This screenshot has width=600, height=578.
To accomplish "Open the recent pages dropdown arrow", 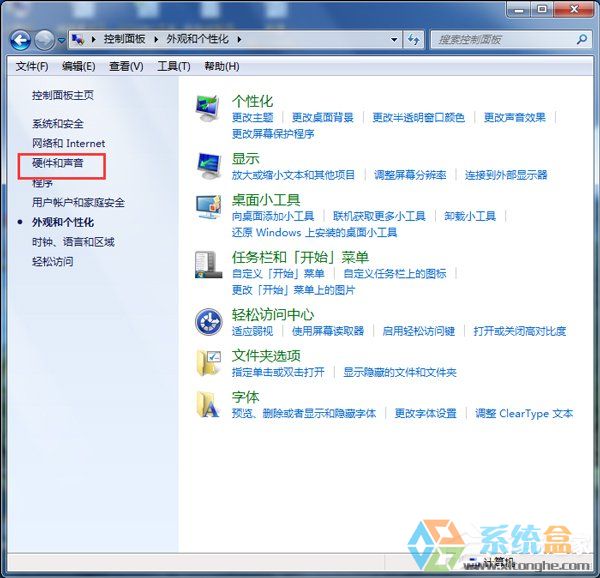I will [x=61, y=40].
